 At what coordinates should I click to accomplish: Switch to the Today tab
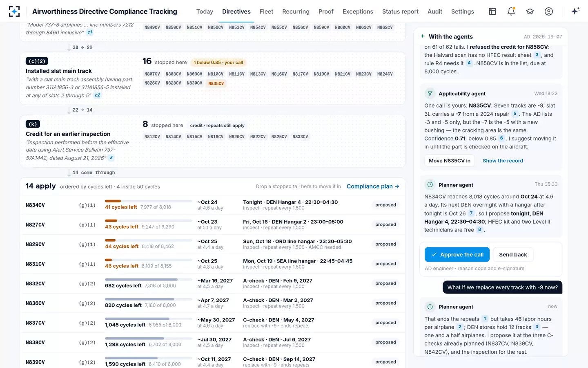tap(205, 11)
